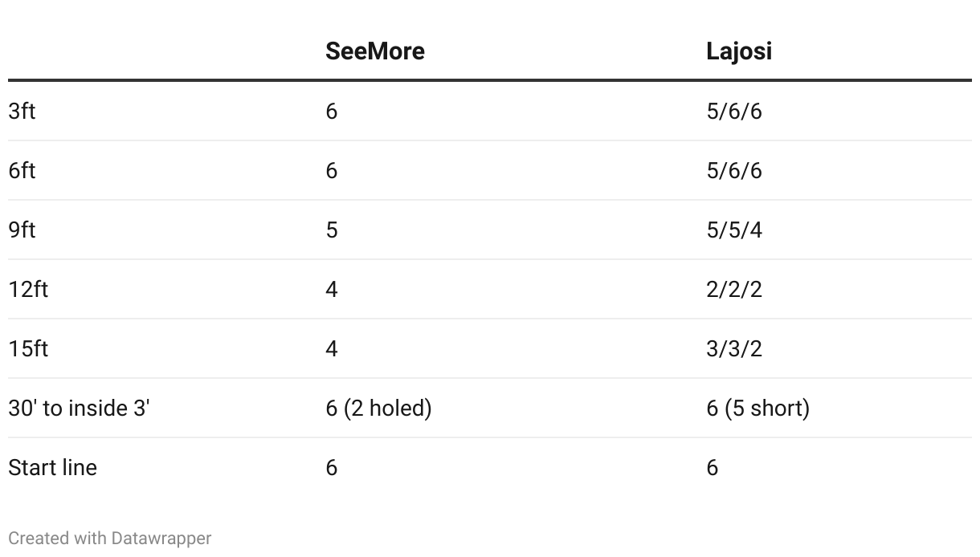Click Lajosi's 5/6/6 value for 3ft
This screenshot has width=980, height=557.
[734, 112]
